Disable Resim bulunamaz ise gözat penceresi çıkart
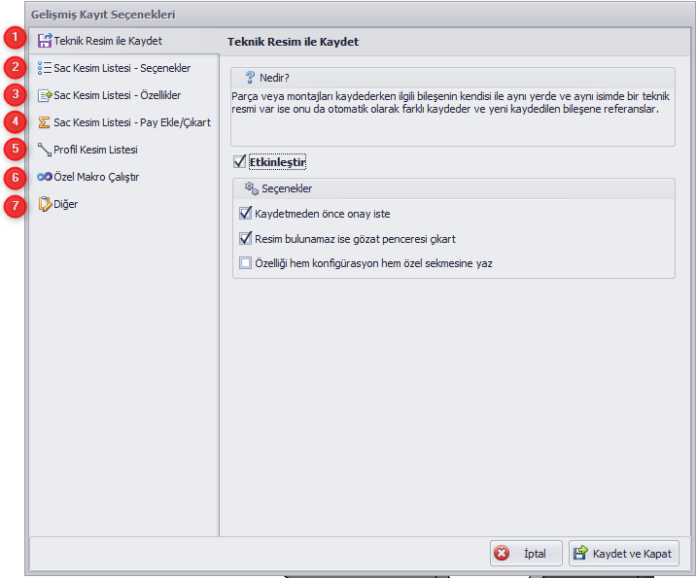The height and width of the screenshot is (578, 696). tap(245, 239)
